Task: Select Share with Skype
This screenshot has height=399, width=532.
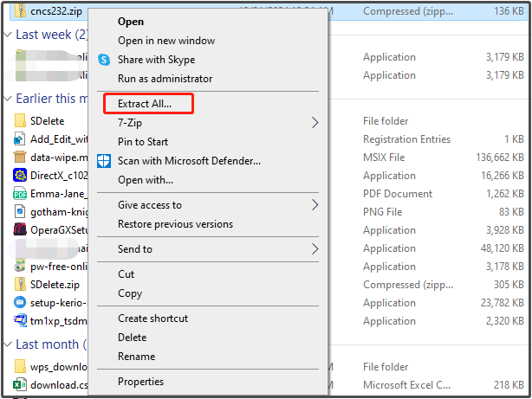Action: point(157,60)
